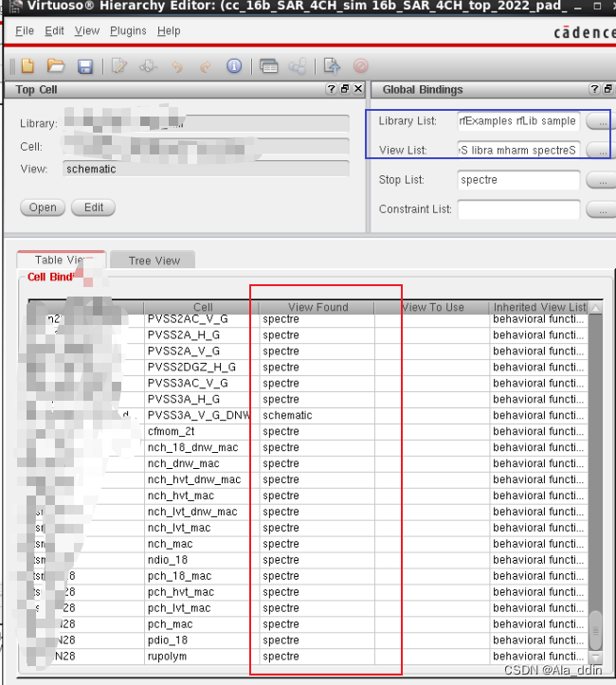Open a configuration with the folder icon
Screen dimensions: 616x685
pyautogui.click(x=56, y=66)
